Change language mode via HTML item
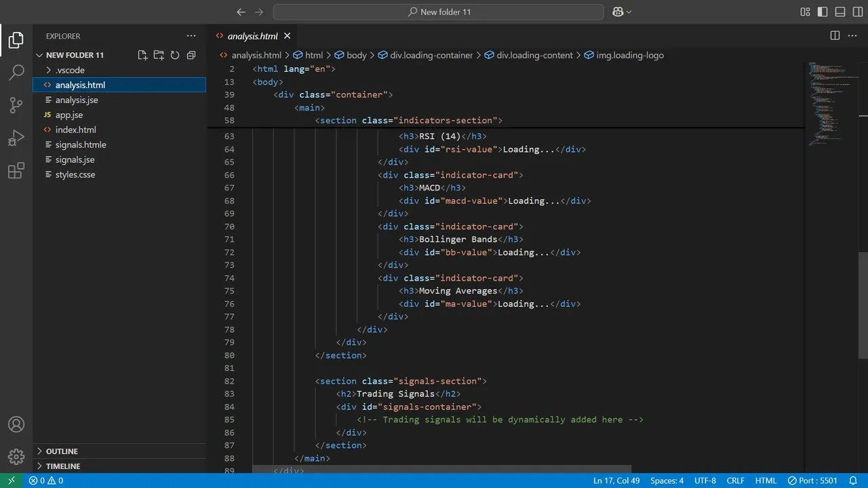 pos(766,481)
